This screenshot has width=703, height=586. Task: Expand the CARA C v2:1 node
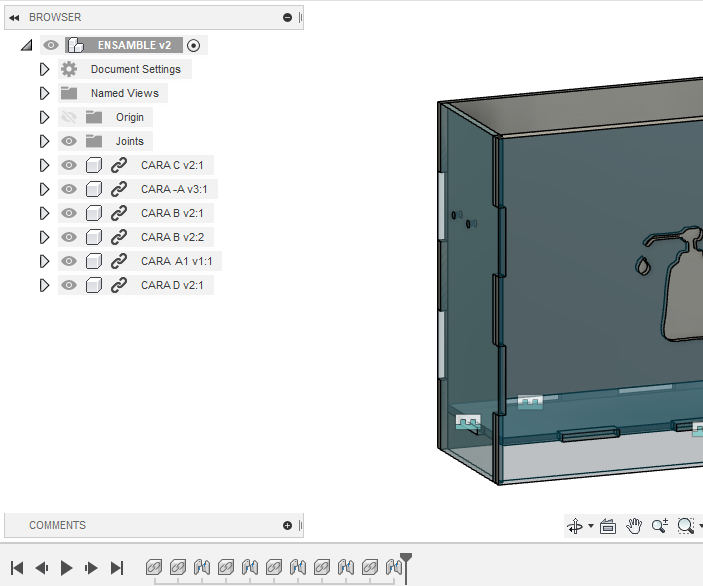click(x=44, y=165)
